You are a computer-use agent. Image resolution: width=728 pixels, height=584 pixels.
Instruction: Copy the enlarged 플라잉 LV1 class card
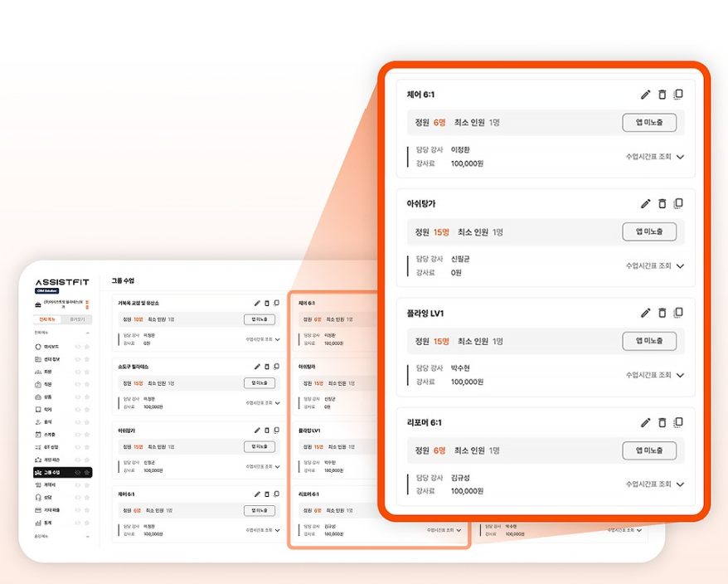678,313
